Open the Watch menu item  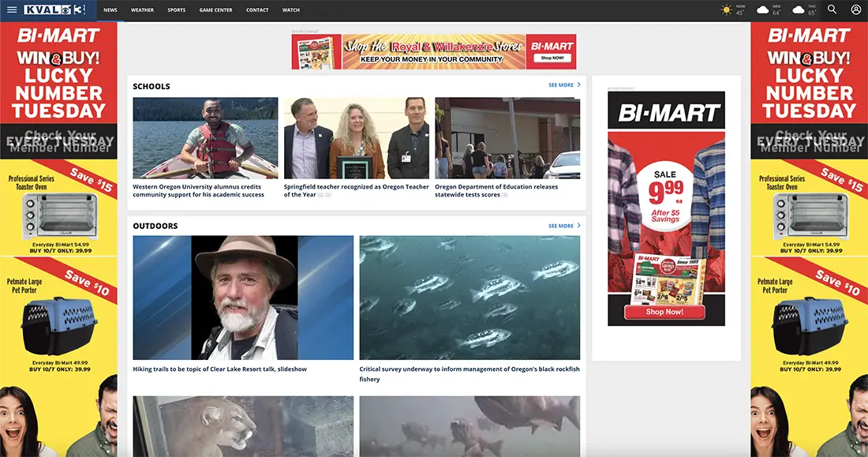click(x=291, y=10)
